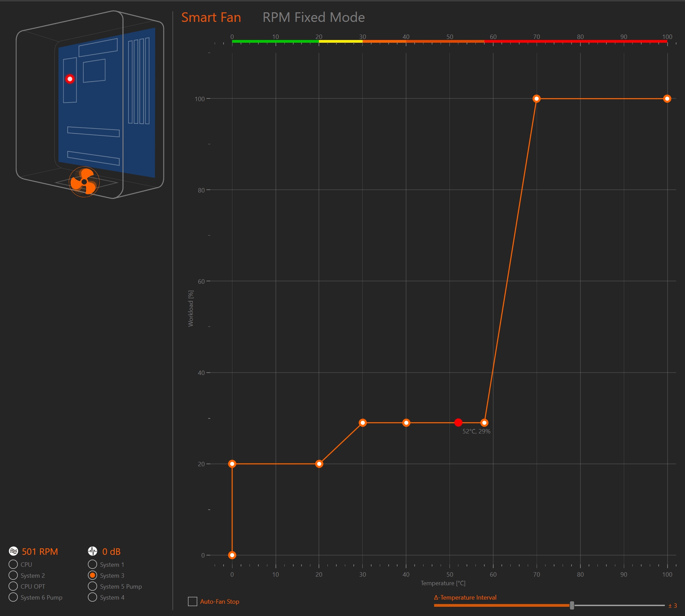Click the red temperature sensor dot on motherboard
685x616 pixels.
click(70, 79)
